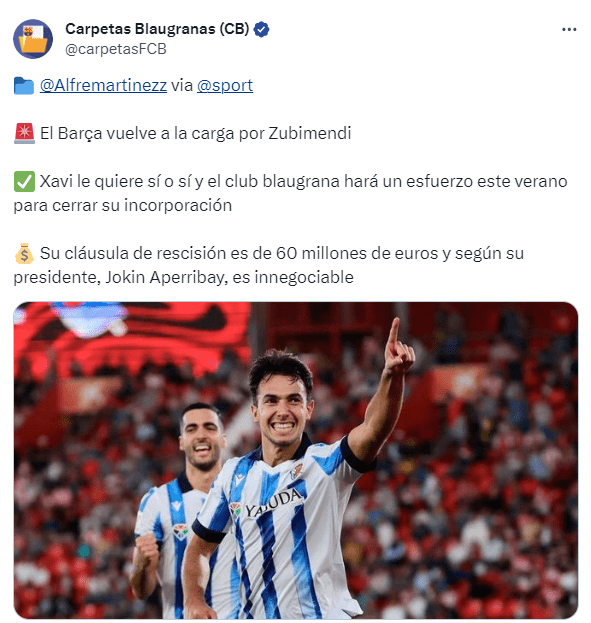Click the red flag in the photo
591x623 pixels.
pos(131,336)
